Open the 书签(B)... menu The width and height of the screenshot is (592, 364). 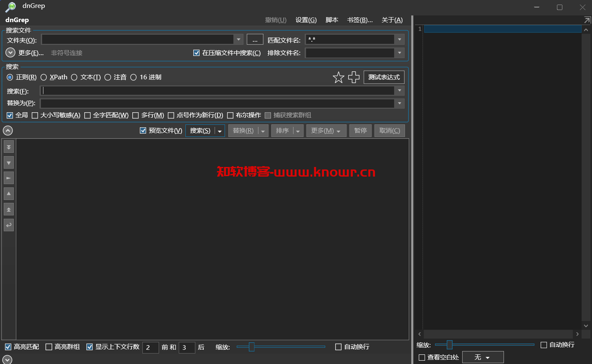tap(360, 20)
